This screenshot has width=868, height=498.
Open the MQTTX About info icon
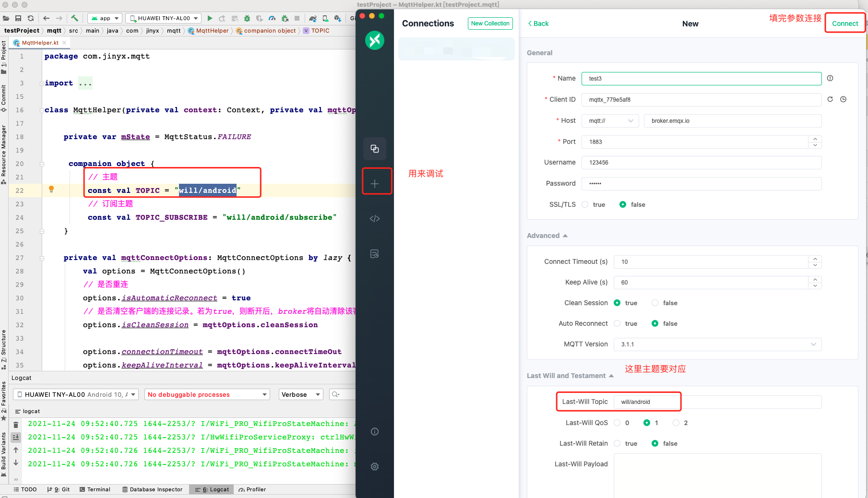tap(375, 432)
